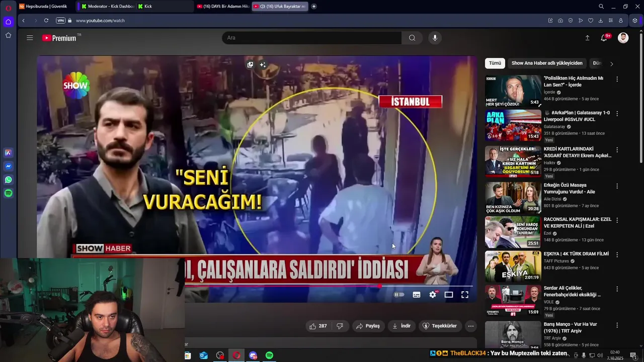Toggle subtitles/captions in the player

click(417, 295)
